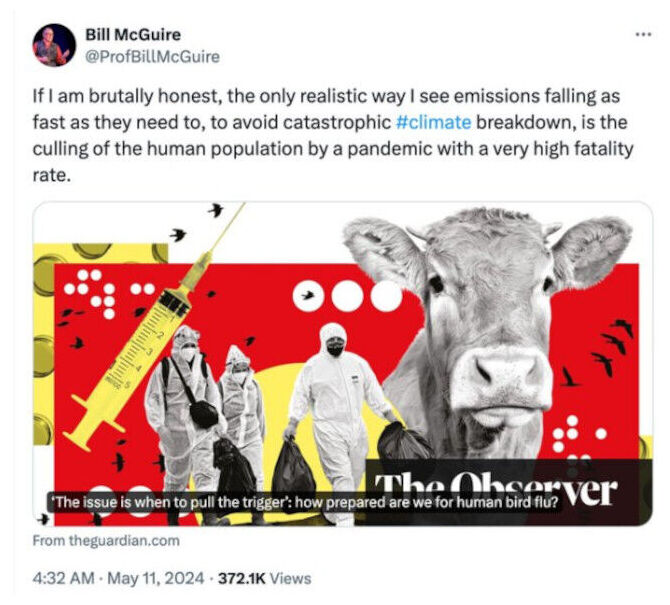Open Bill McGuire's profile avatar

pos(54,45)
